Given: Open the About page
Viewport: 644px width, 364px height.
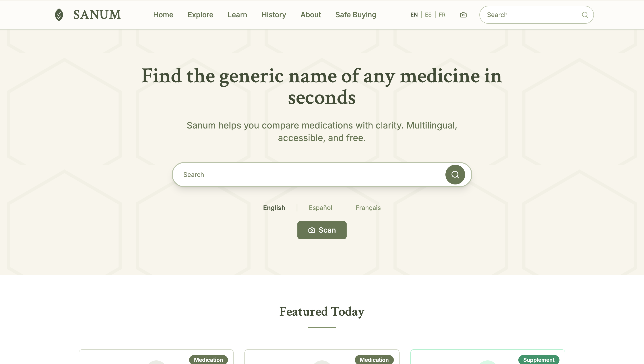Looking at the screenshot, I should point(311,15).
